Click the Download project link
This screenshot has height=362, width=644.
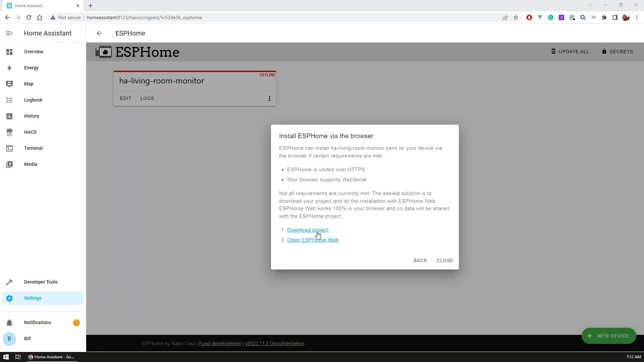pos(308,230)
